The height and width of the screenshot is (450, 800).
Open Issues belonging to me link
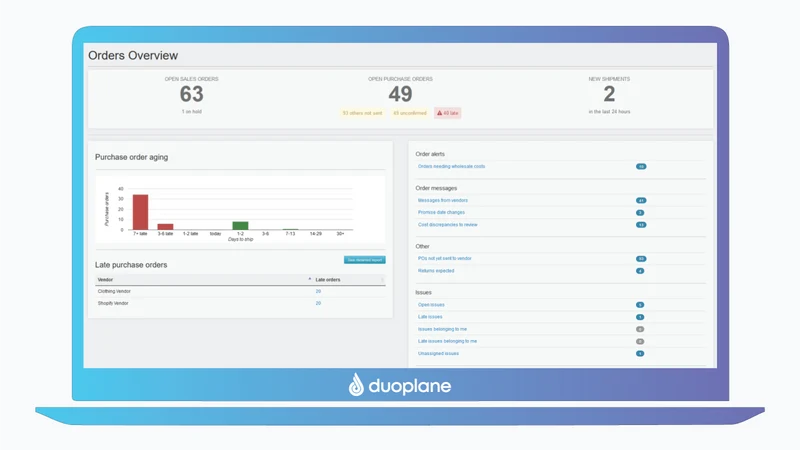pyautogui.click(x=442, y=329)
